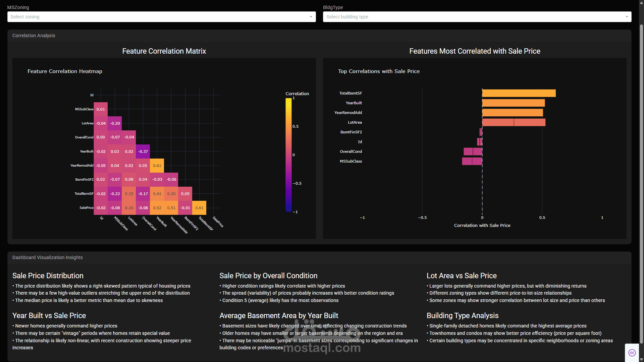
Task: Click the Dashboard Visualization Insights header
Action: coord(48,257)
